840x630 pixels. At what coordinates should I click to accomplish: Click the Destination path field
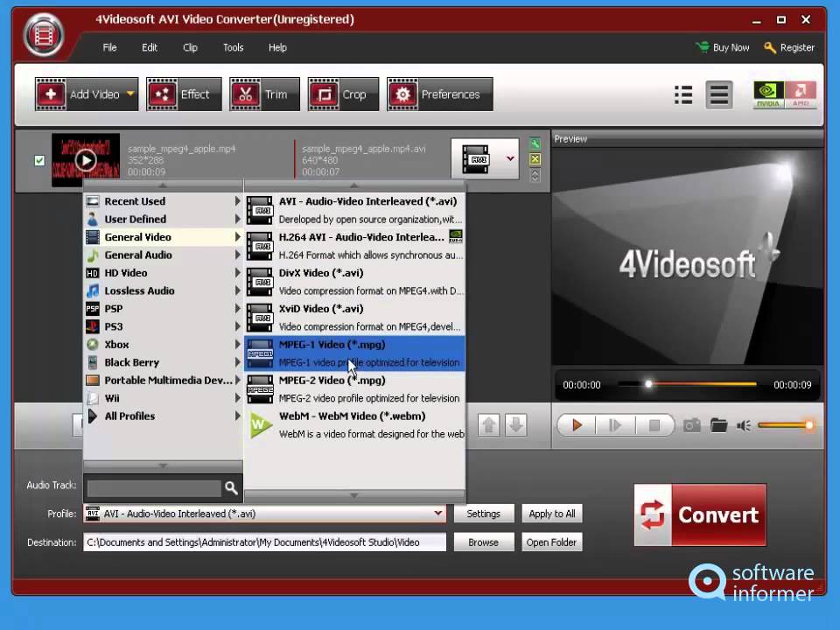point(264,542)
